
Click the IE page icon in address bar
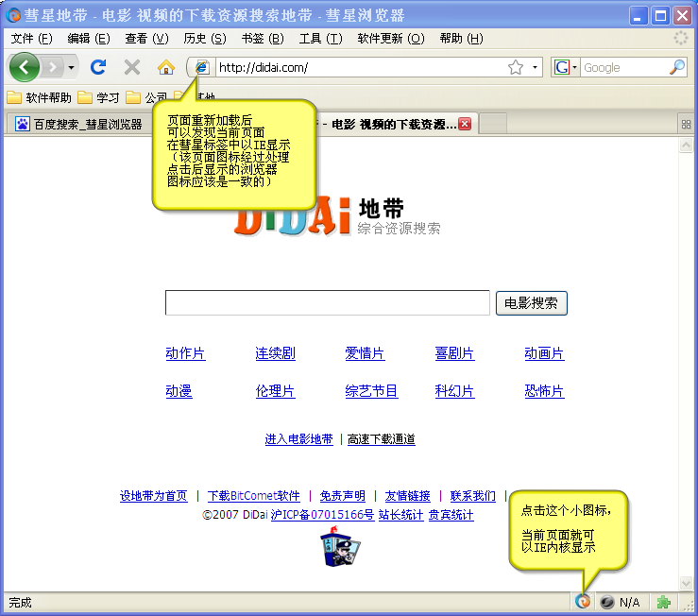(x=201, y=68)
